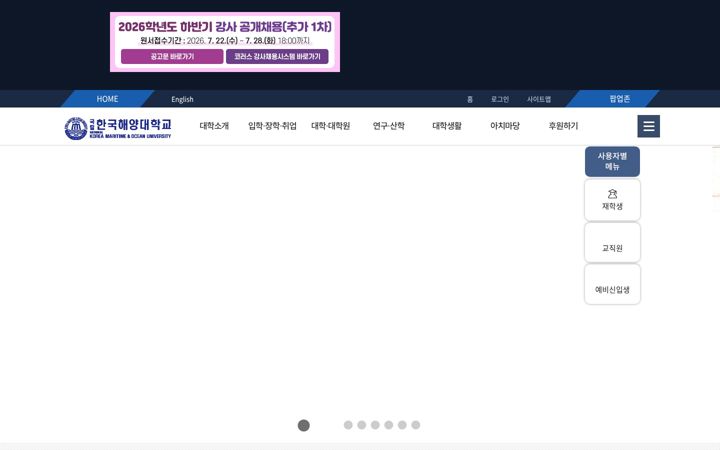Select the second gray slide indicator dot

[x=361, y=425]
